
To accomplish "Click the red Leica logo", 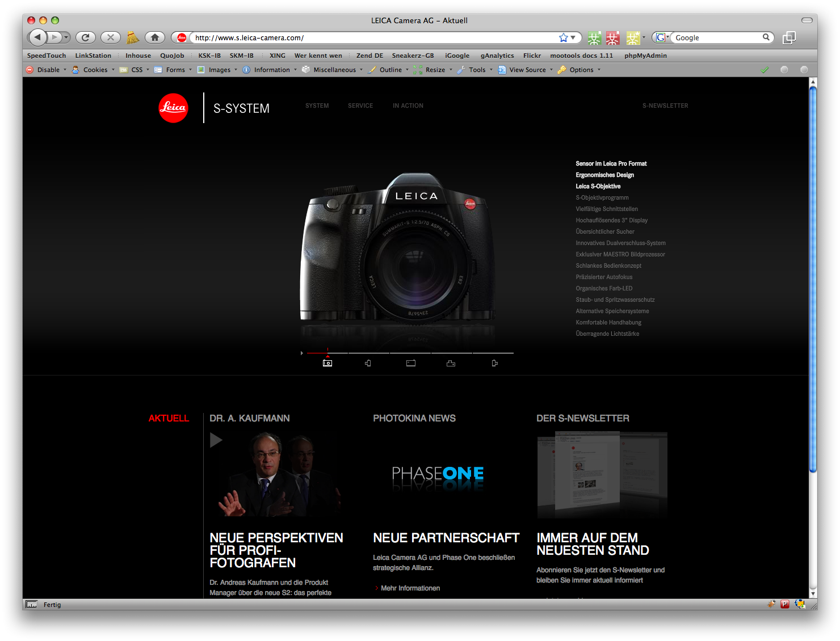I will coord(173,108).
